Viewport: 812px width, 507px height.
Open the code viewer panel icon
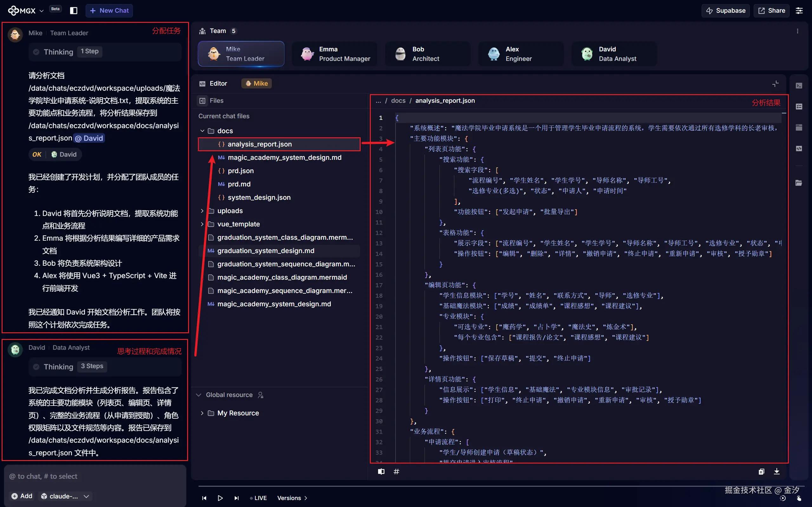pos(799,148)
